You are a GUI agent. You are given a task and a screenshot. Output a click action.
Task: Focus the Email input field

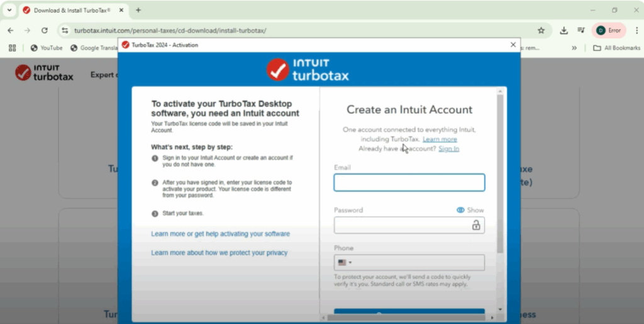tap(409, 182)
